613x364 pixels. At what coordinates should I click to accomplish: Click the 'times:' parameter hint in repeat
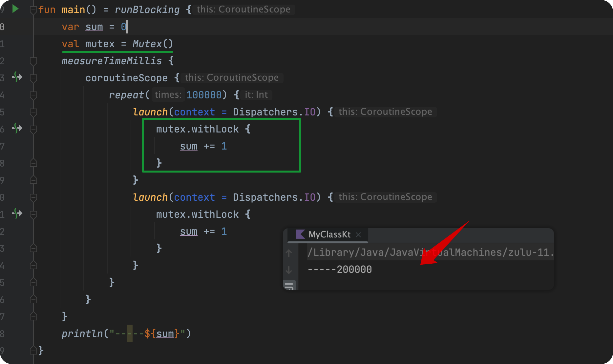(x=168, y=94)
